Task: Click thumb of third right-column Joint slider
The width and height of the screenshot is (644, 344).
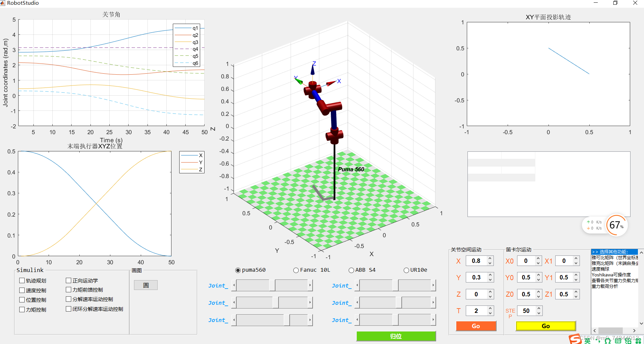Action: tap(395, 320)
